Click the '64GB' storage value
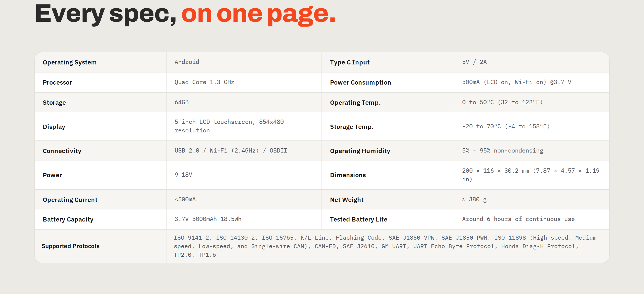Viewport: 644px width, 294px height. click(182, 102)
